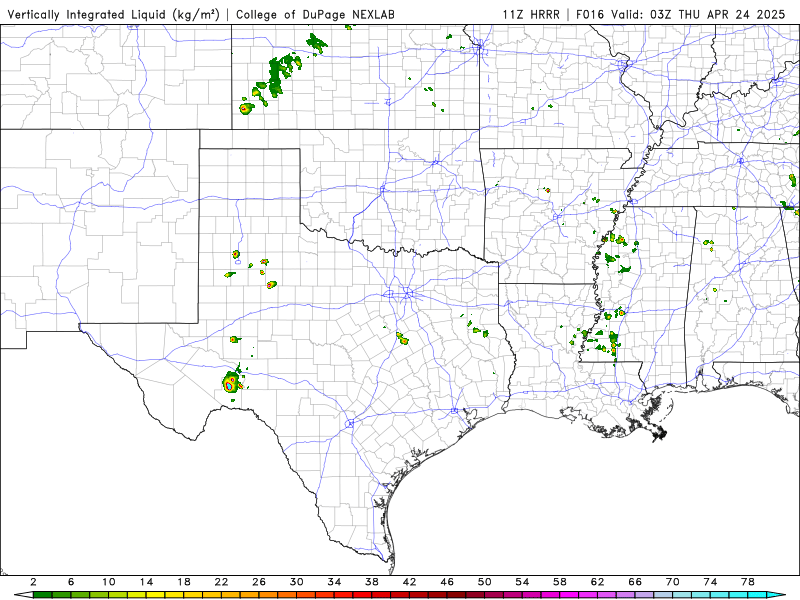
Task: Click the 'College of DuPage NEXLAB' label
Action: click(315, 15)
